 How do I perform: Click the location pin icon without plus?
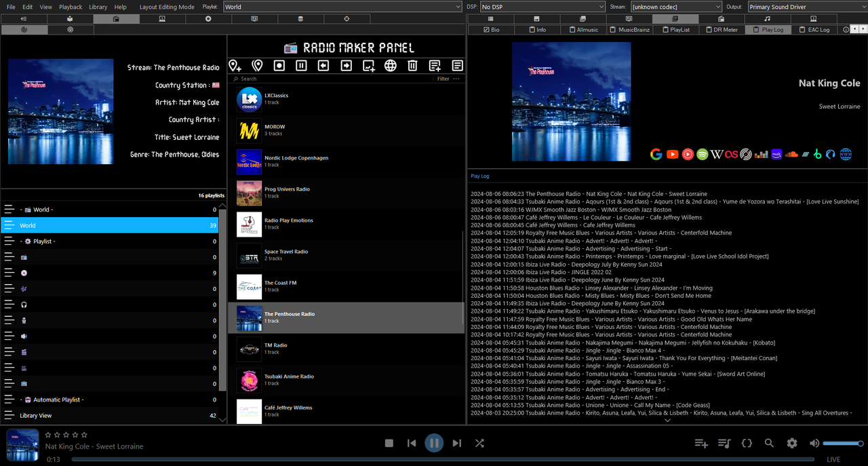257,66
